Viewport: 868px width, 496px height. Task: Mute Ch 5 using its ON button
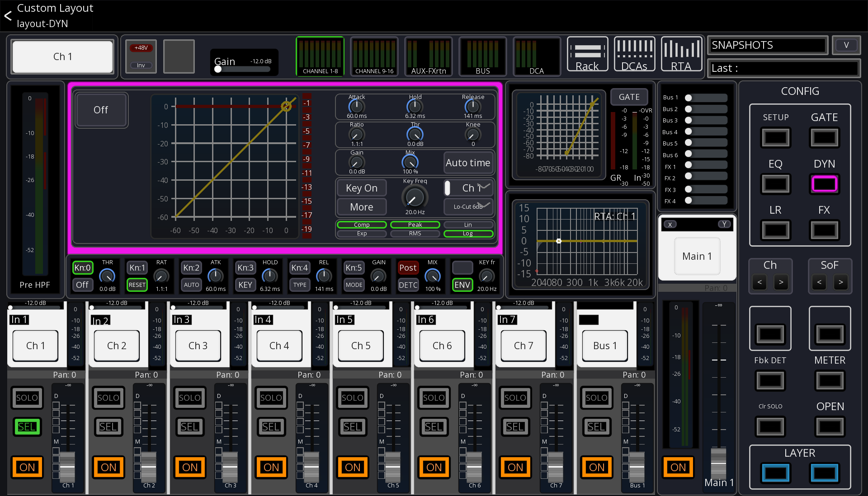tap(353, 467)
